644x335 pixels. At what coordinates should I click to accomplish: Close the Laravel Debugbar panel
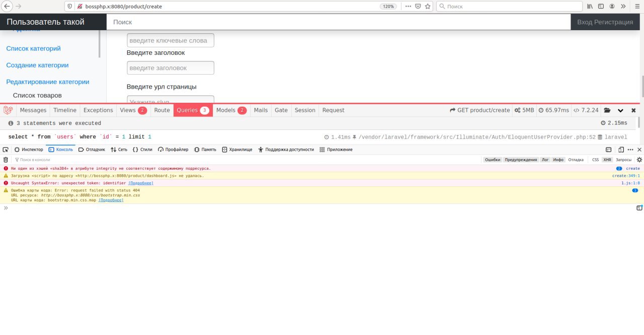(633, 110)
